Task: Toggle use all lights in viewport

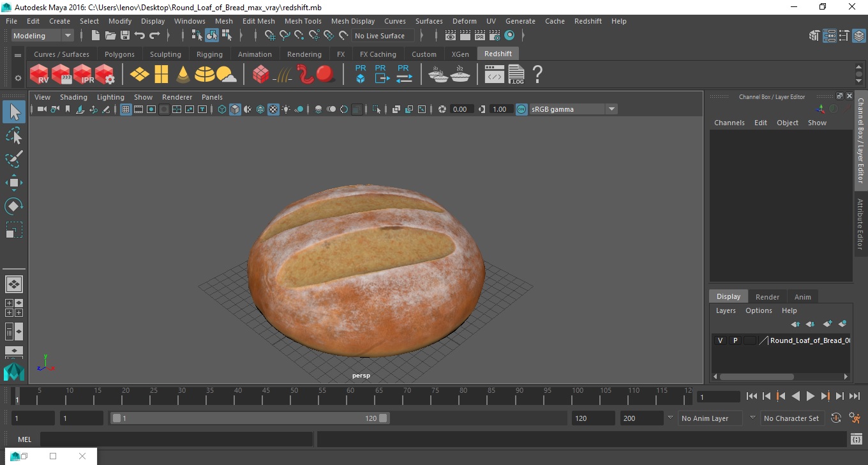Action: point(286,109)
